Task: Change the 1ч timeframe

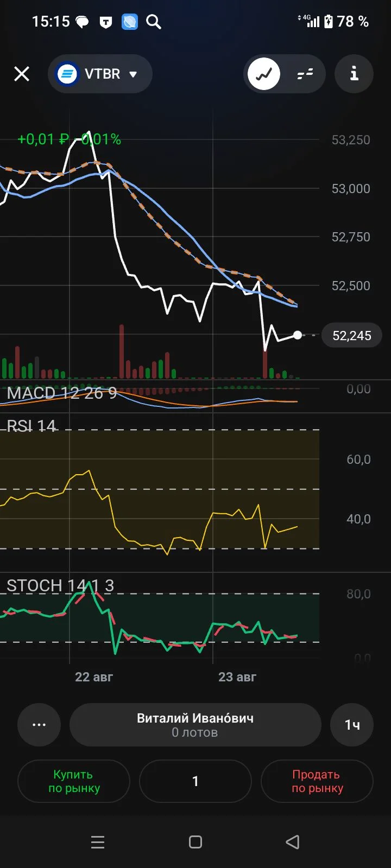Action: pos(352,725)
